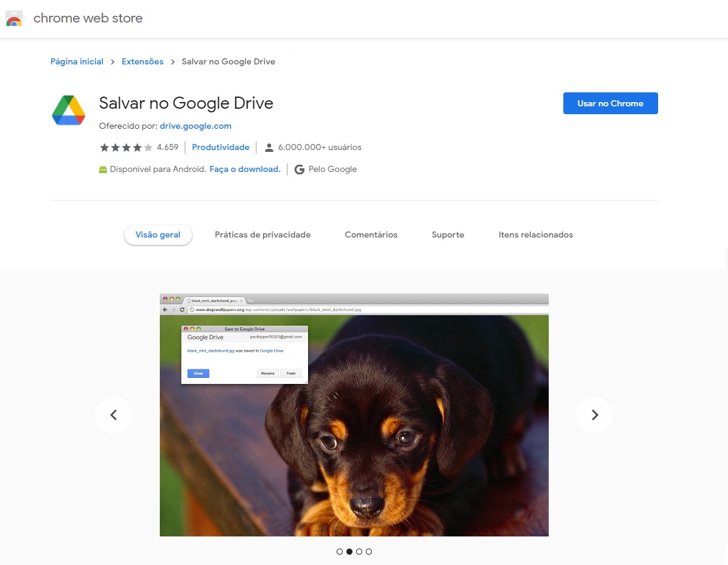The image size is (728, 565).
Task: Open the Visão geral tab
Action: click(x=158, y=235)
